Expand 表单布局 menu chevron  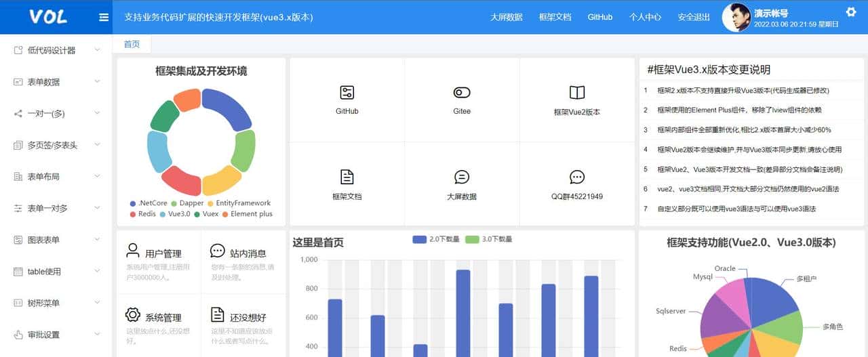tap(97, 177)
